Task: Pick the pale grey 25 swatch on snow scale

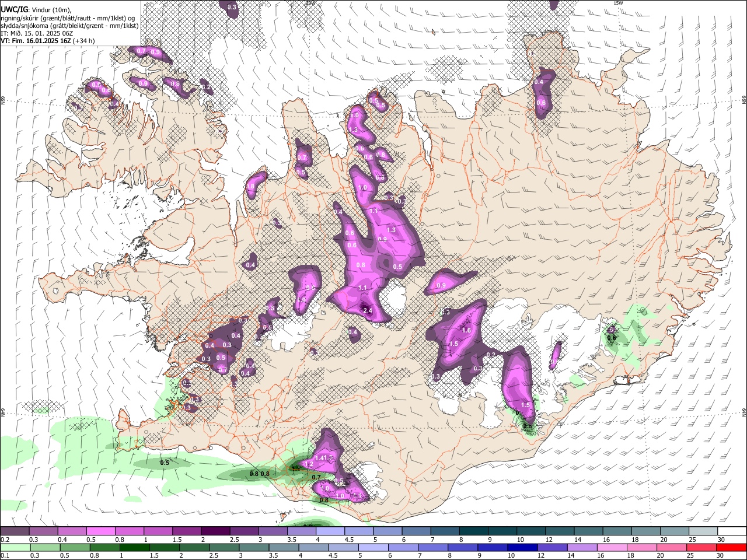Action: [x=704, y=531]
